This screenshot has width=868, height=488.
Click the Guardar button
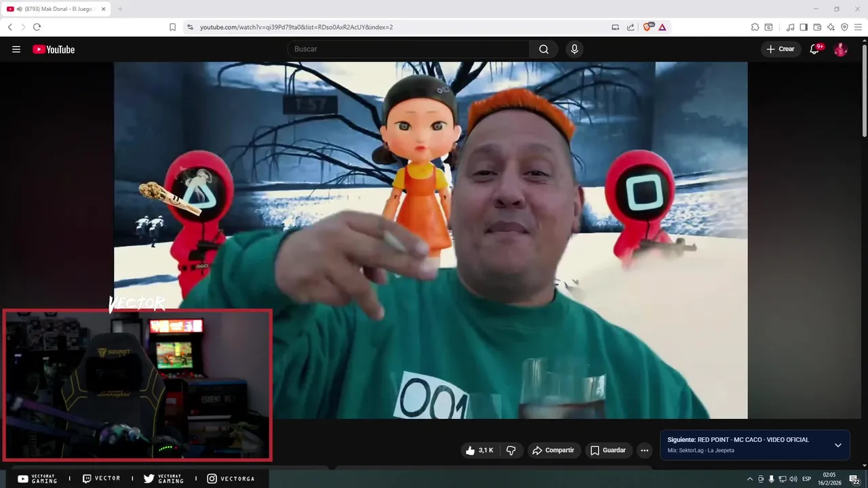pos(608,450)
